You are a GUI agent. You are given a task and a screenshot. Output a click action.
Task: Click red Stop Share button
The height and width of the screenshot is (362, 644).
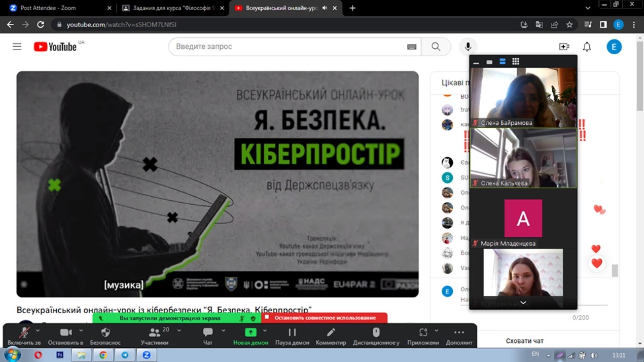324,318
